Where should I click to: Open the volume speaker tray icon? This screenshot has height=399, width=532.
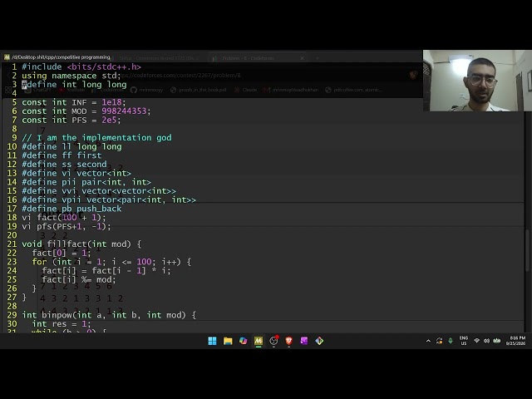[x=486, y=341]
